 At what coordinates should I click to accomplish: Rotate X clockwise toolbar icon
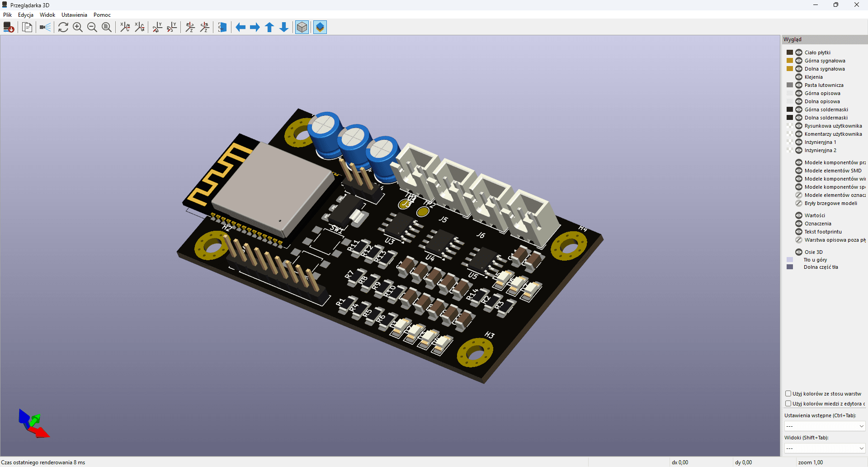pyautogui.click(x=125, y=28)
